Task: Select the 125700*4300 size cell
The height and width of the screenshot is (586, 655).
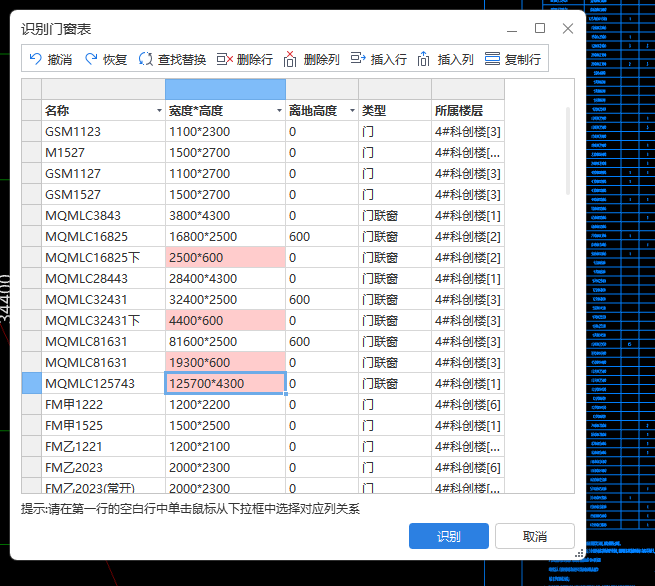Action: tap(226, 383)
